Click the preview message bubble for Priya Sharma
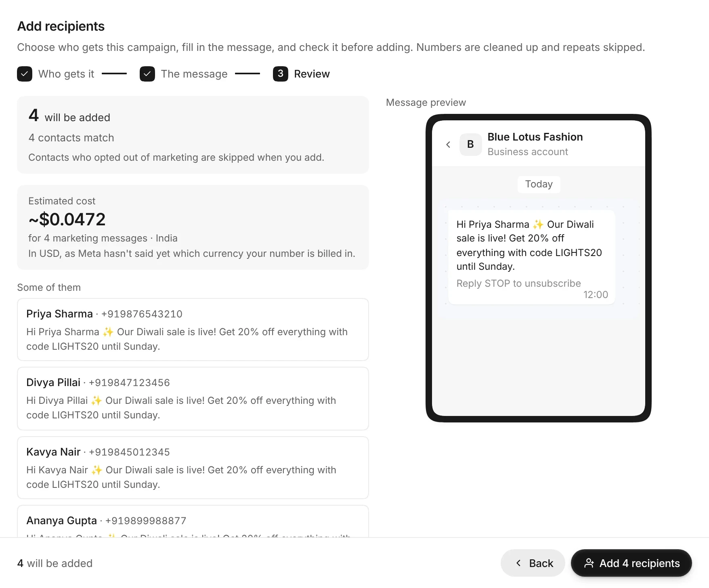 [532, 257]
